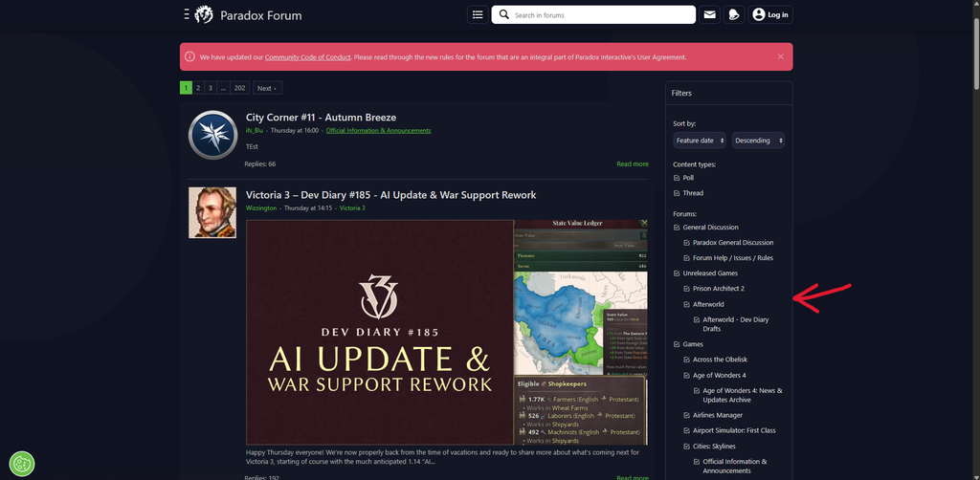Open the Community Code of Conduct link
Screen dimensions: 980x480
pos(307,56)
